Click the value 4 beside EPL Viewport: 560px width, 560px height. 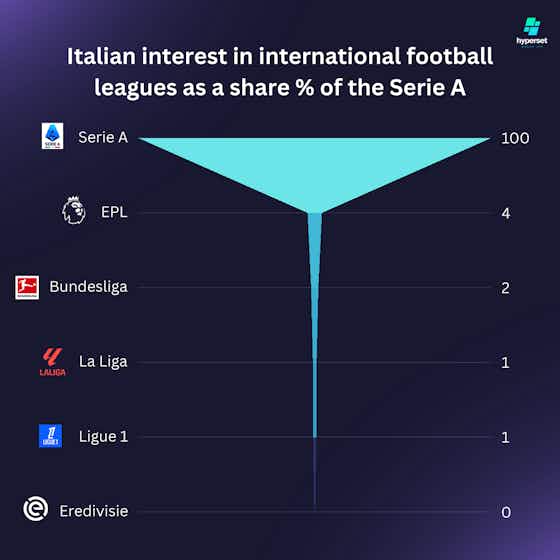[x=506, y=213]
